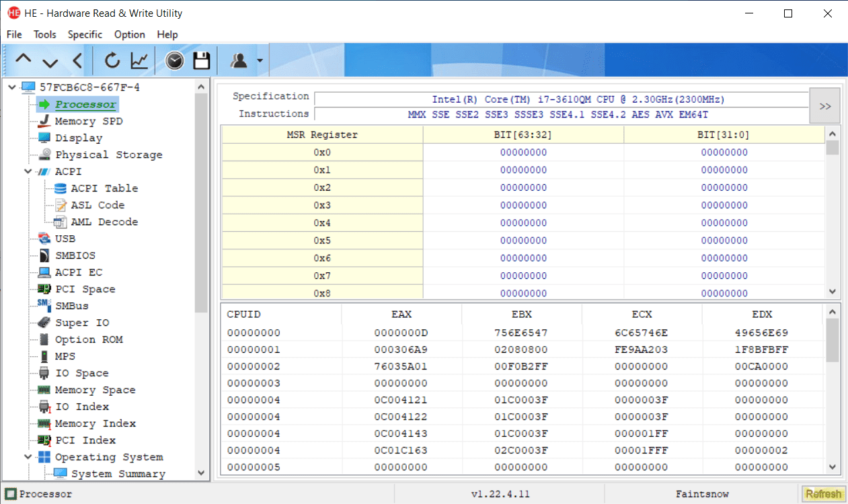The width and height of the screenshot is (848, 504).
Task: Open the Specific menu
Action: coord(85,34)
